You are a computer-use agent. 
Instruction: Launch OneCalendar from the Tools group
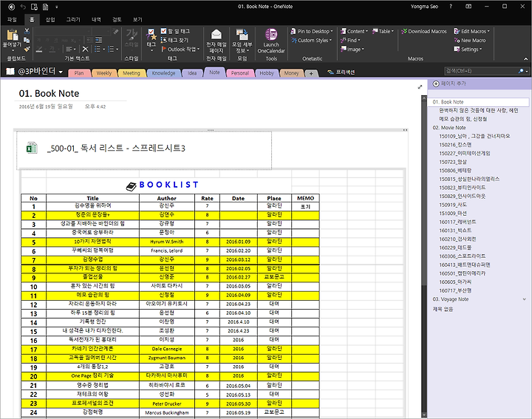point(271,41)
